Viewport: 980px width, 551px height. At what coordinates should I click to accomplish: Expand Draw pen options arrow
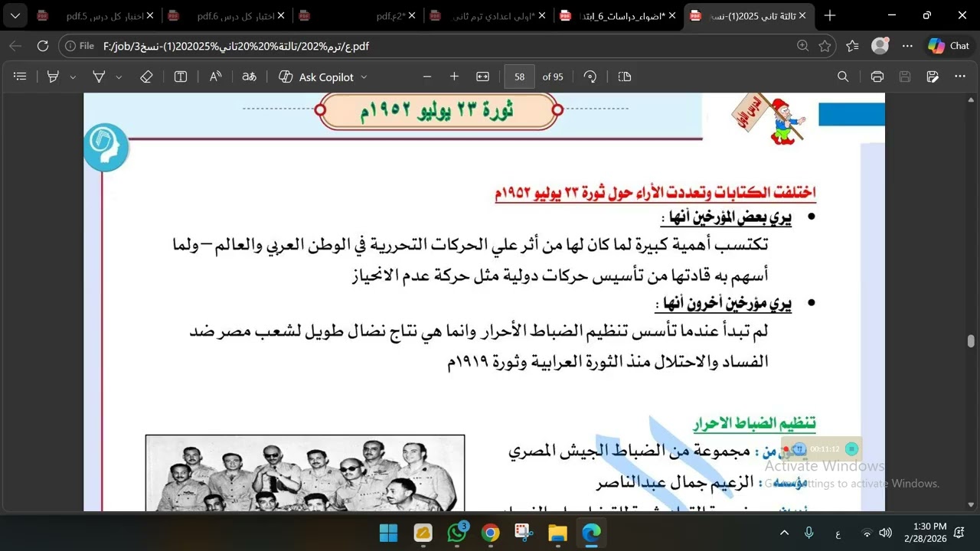tap(119, 77)
